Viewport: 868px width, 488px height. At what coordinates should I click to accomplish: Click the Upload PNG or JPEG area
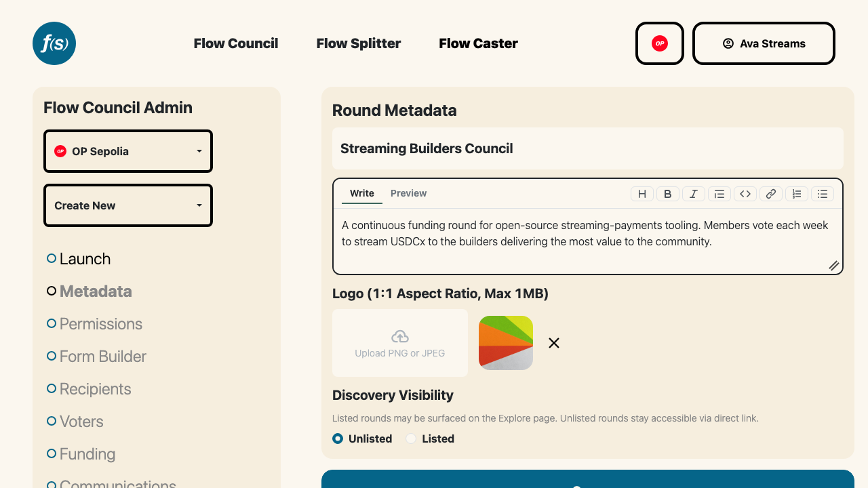[400, 343]
